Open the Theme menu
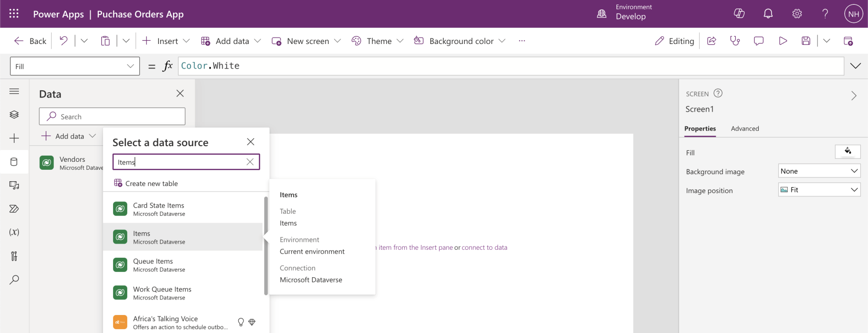Image resolution: width=868 pixels, height=333 pixels. 377,41
